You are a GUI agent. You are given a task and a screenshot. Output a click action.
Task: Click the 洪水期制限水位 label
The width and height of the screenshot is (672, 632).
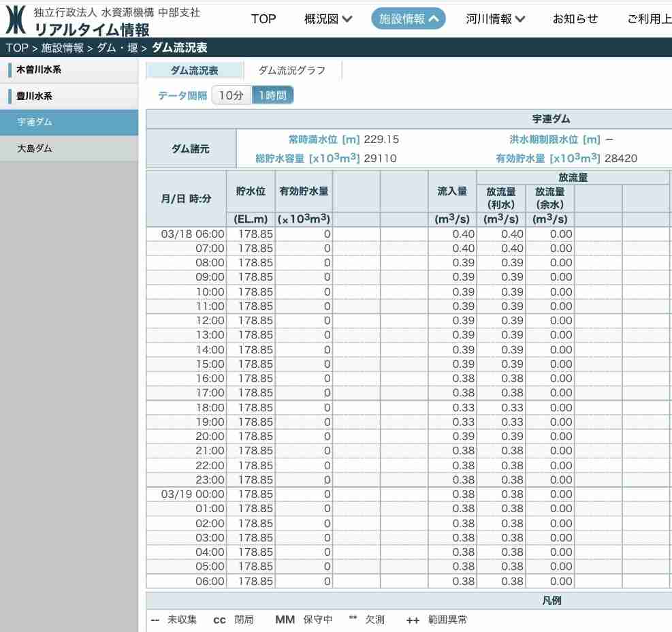(x=555, y=140)
